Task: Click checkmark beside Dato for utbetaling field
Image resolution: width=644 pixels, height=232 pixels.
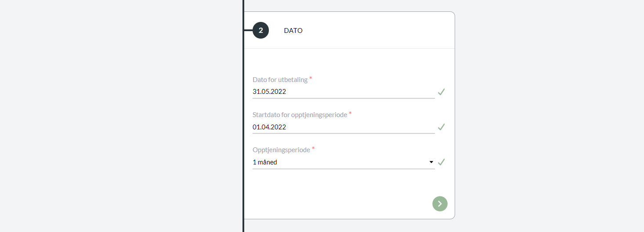Action: [441, 92]
